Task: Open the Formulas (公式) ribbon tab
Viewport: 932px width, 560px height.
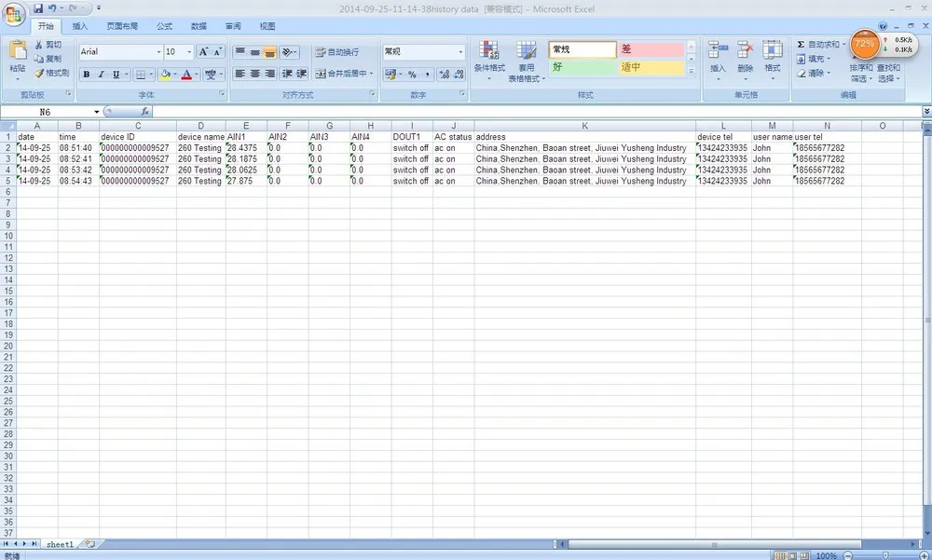Action: pos(164,26)
